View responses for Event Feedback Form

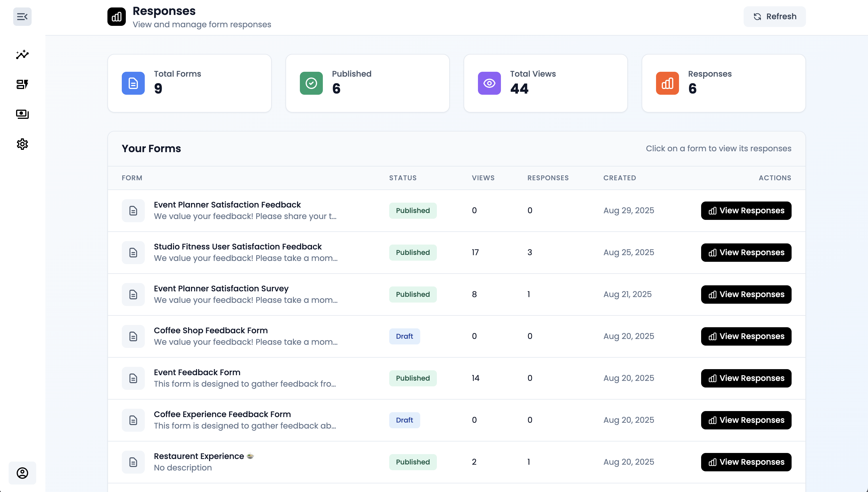point(746,378)
